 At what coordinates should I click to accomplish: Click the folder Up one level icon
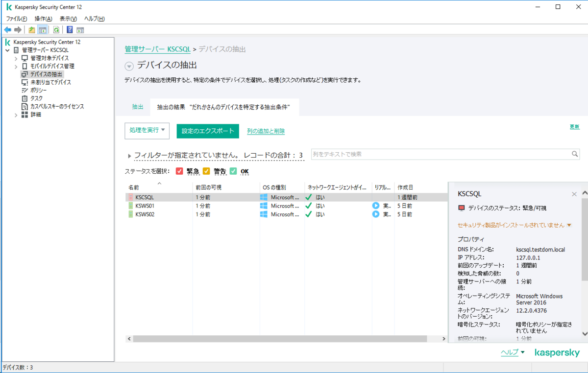click(x=32, y=30)
